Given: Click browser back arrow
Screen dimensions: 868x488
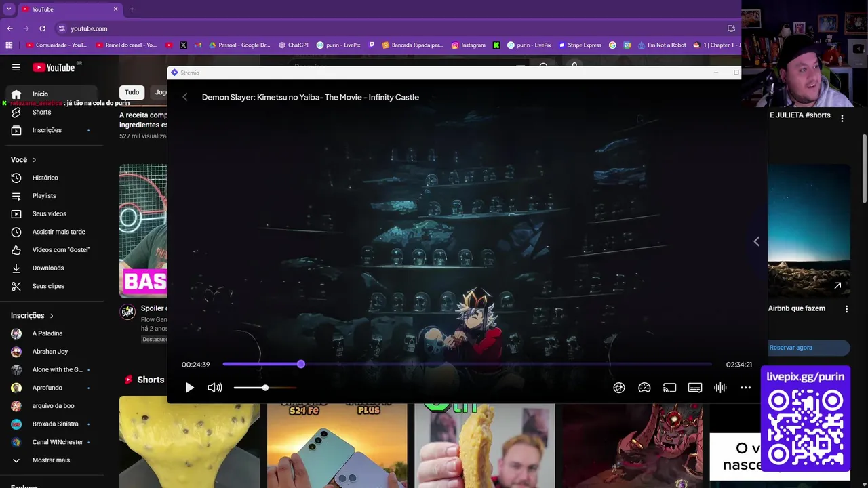Looking at the screenshot, I should [9, 28].
